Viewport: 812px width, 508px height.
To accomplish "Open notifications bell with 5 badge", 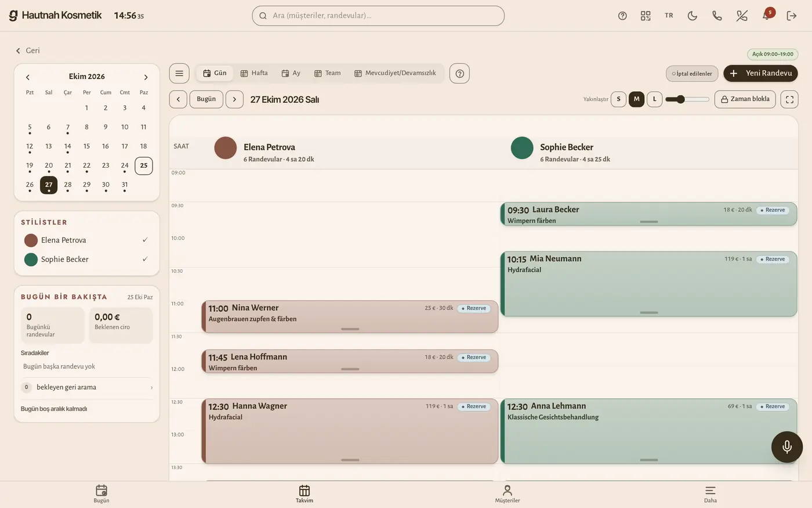I will click(x=767, y=15).
